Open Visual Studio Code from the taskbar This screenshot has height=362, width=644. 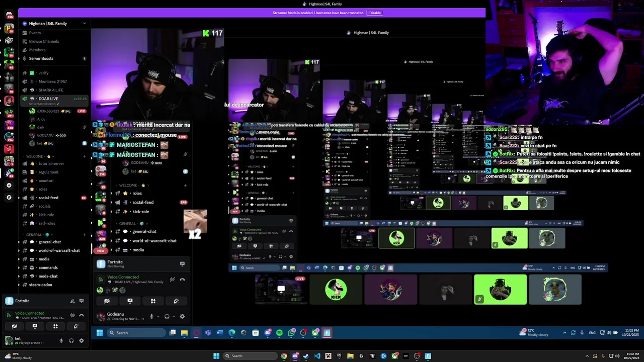(x=317, y=356)
